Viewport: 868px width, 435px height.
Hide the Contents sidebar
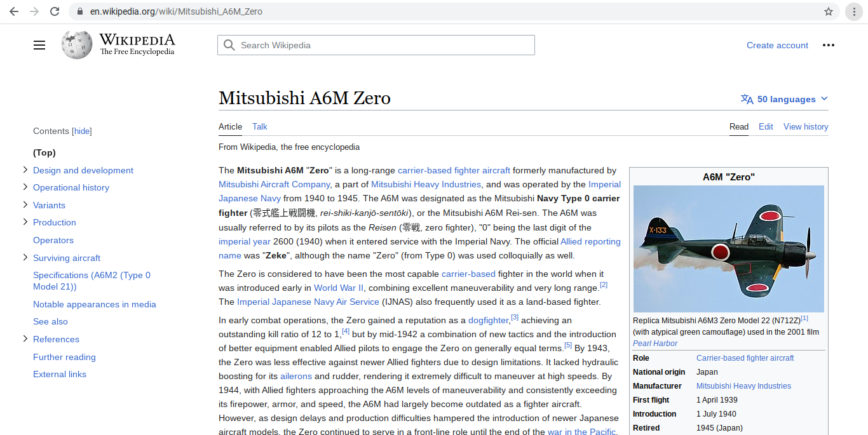[x=82, y=131]
